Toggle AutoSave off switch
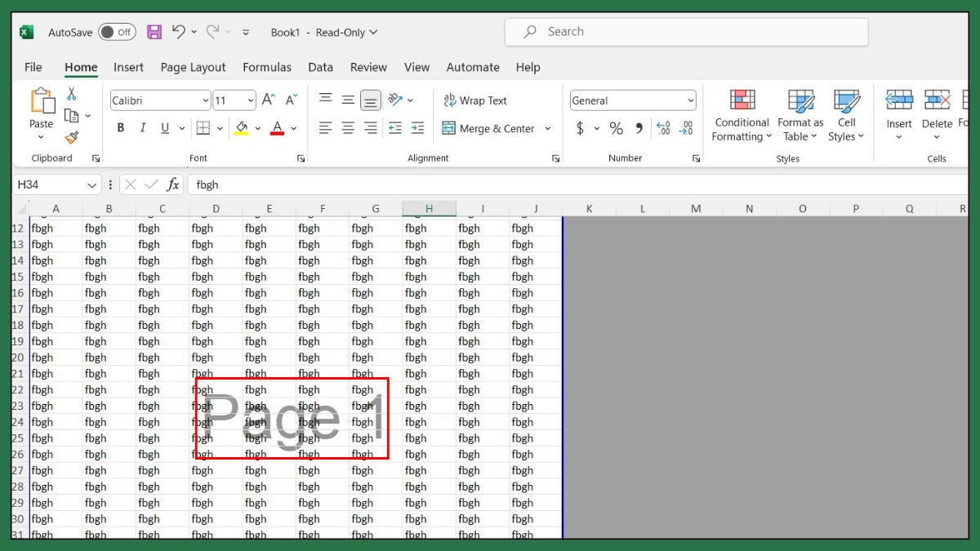The width and height of the screenshot is (980, 551). 116,32
